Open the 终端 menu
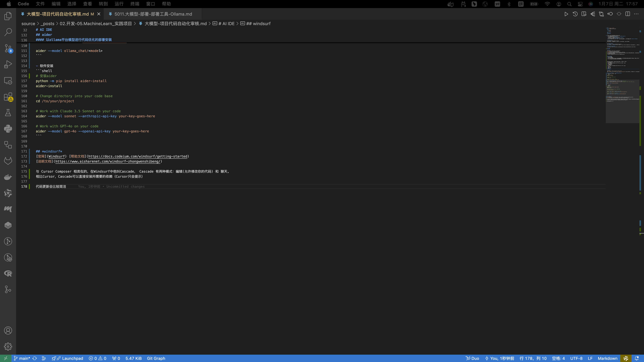This screenshot has height=362, width=644. [135, 4]
